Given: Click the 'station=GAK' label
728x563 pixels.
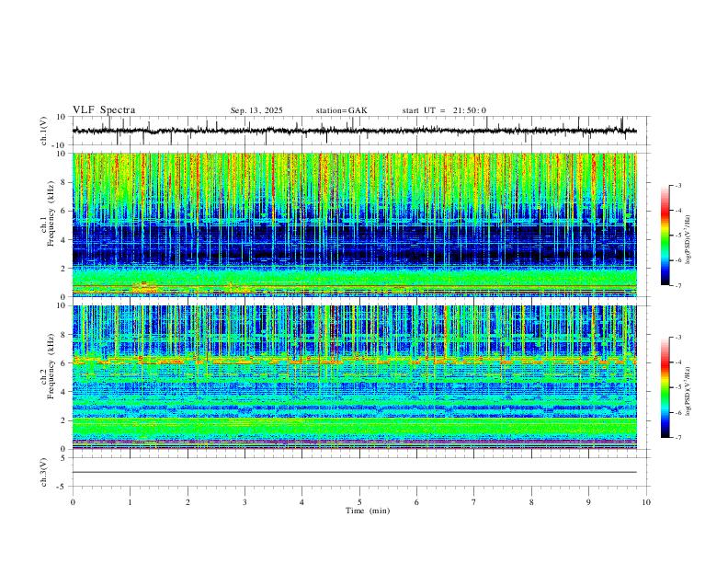Looking at the screenshot, I should (x=341, y=110).
